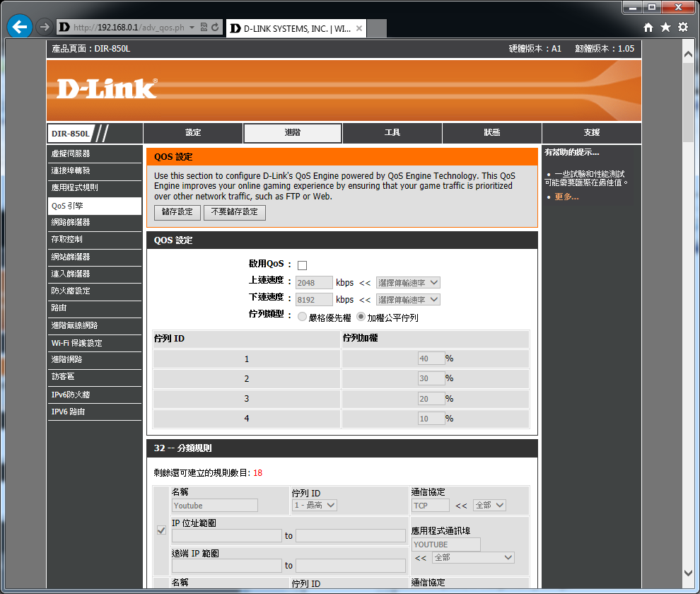Open the 狀態 tab
The height and width of the screenshot is (594, 700).
coord(492,133)
